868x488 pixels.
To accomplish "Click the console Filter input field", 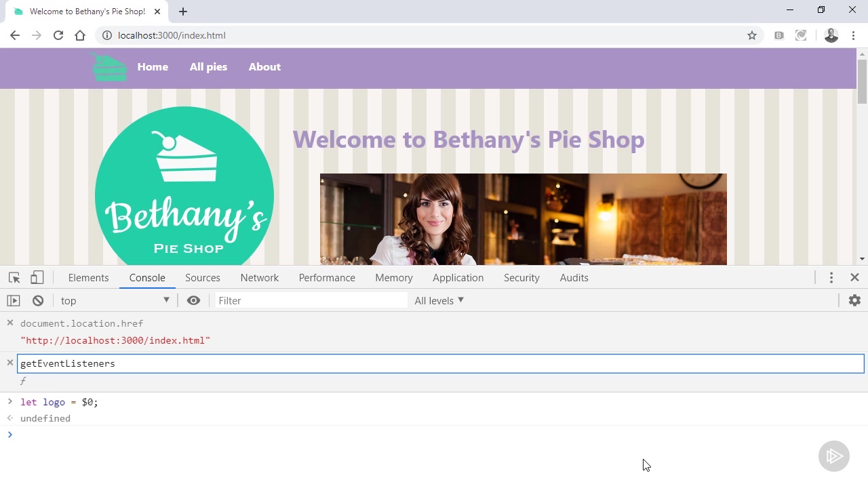I will pyautogui.click(x=311, y=301).
